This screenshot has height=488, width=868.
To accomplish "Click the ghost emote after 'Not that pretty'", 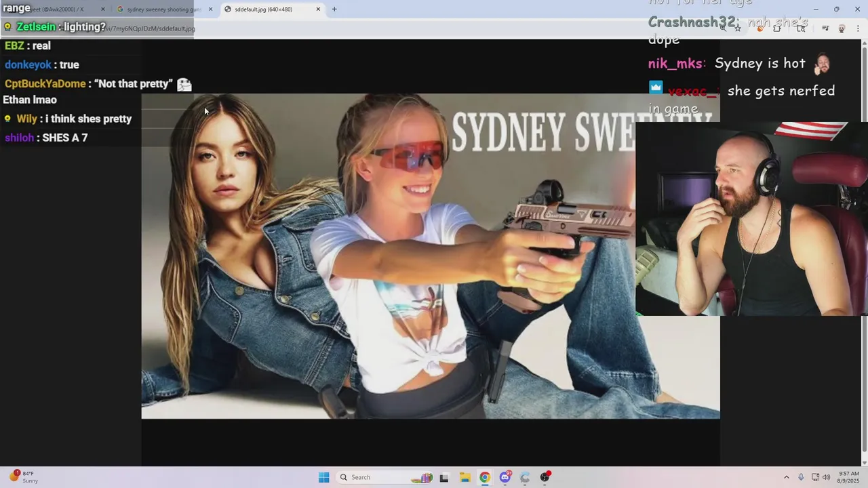I will coord(184,84).
